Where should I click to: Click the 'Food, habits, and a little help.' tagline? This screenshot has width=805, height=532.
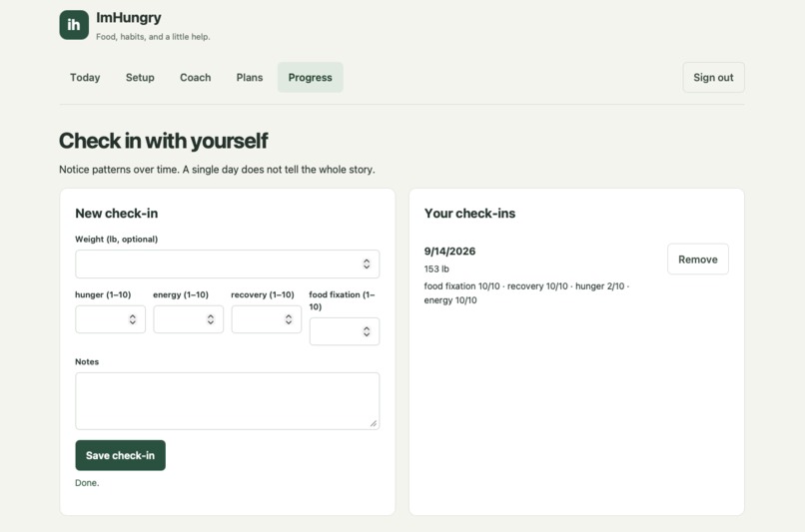pos(153,37)
